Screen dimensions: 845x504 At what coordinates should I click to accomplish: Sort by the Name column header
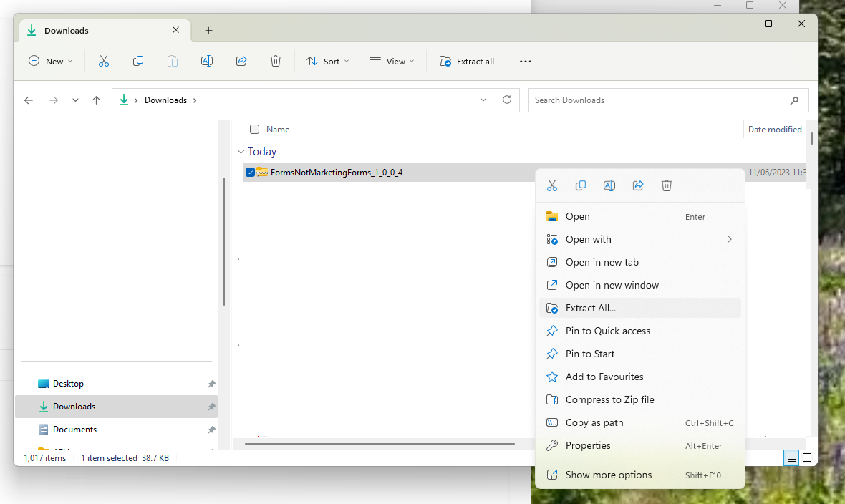pyautogui.click(x=278, y=130)
